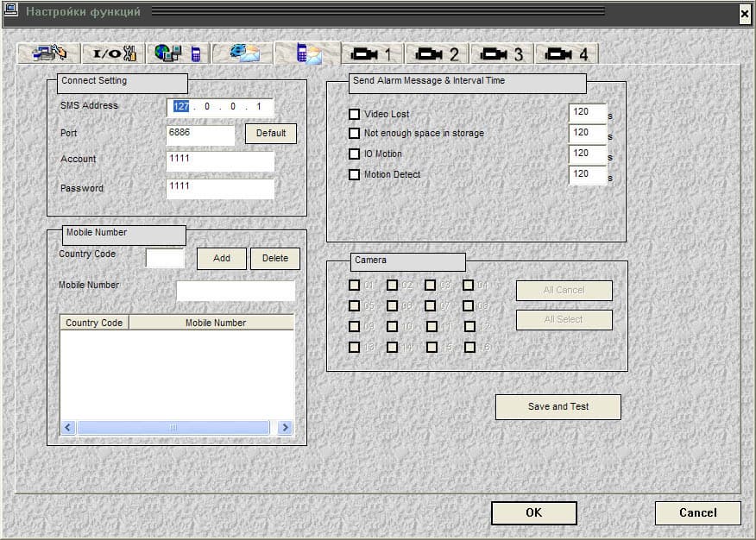Image resolution: width=756 pixels, height=540 pixels.
Task: Enable the Video Lost alarm checkbox
Action: coord(354,114)
